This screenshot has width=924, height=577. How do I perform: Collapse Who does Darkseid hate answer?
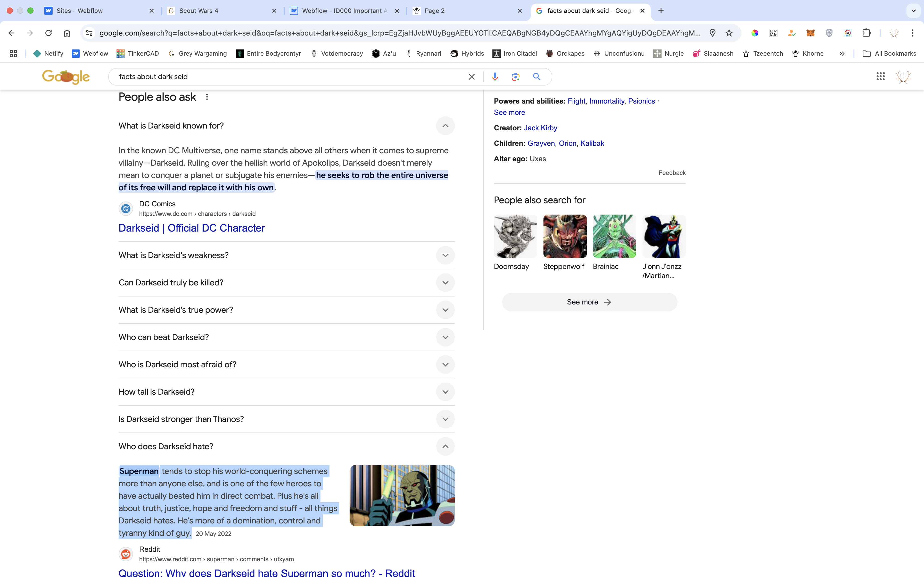(x=445, y=446)
